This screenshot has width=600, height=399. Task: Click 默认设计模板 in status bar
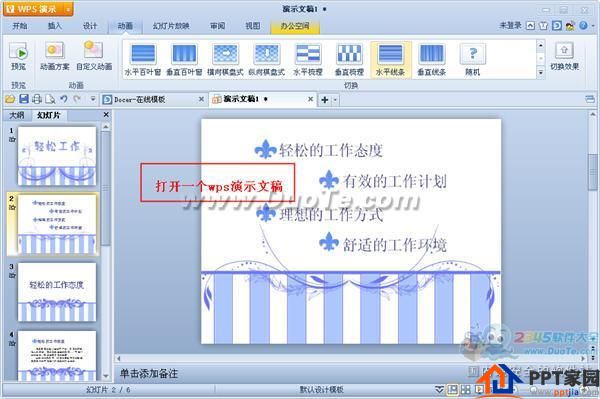coord(321,390)
